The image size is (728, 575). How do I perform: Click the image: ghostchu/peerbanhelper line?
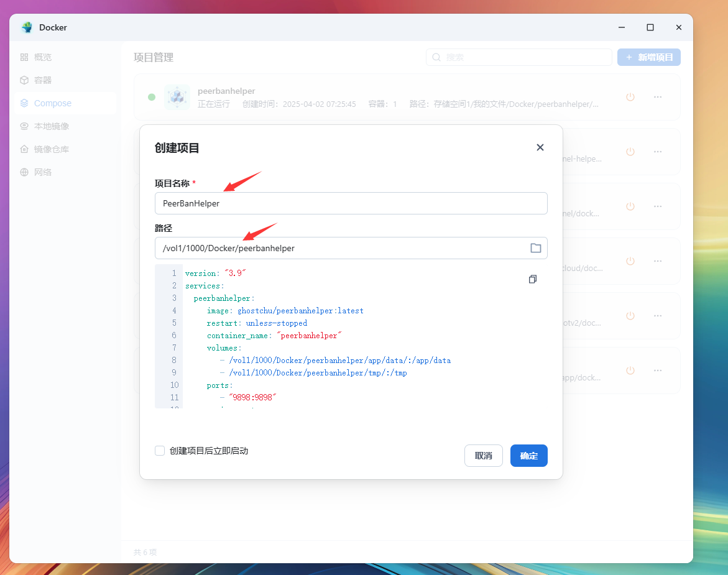tap(285, 311)
